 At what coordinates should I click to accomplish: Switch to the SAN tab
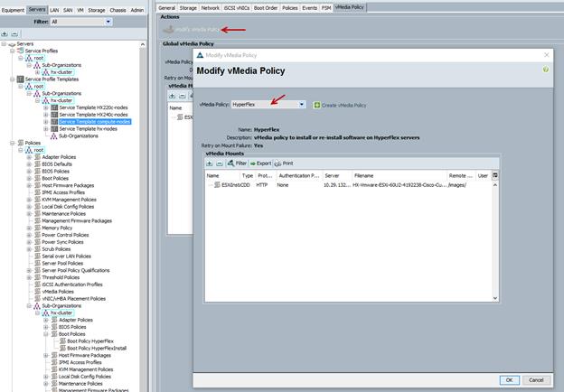click(68, 10)
